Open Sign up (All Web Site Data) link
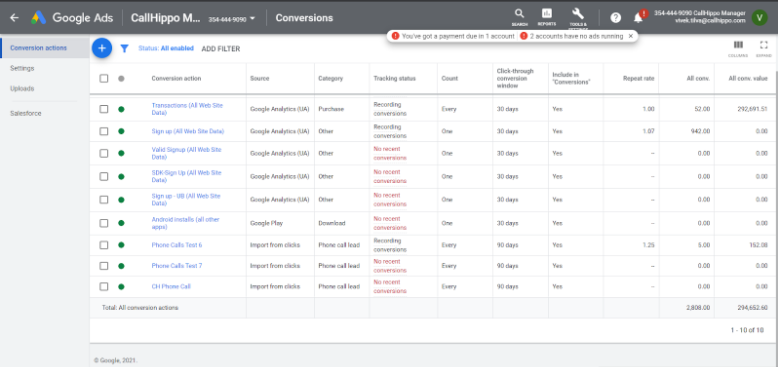Image resolution: width=778 pixels, height=367 pixels. coord(188,131)
